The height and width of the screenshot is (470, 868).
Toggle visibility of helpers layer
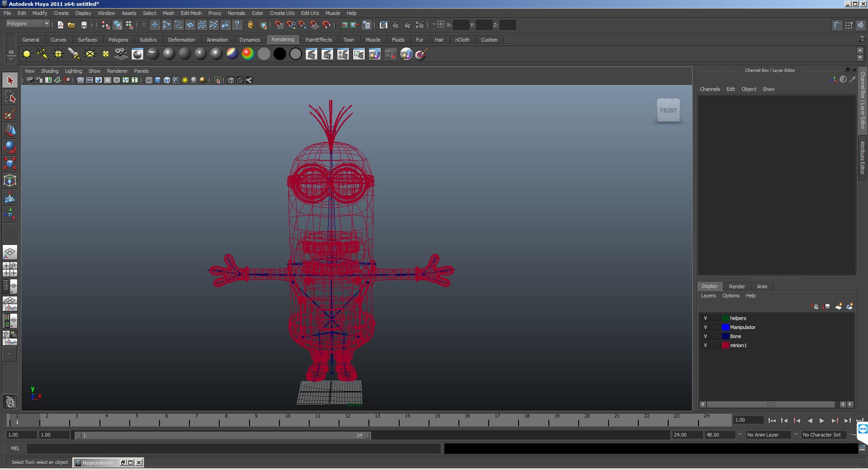pos(705,318)
